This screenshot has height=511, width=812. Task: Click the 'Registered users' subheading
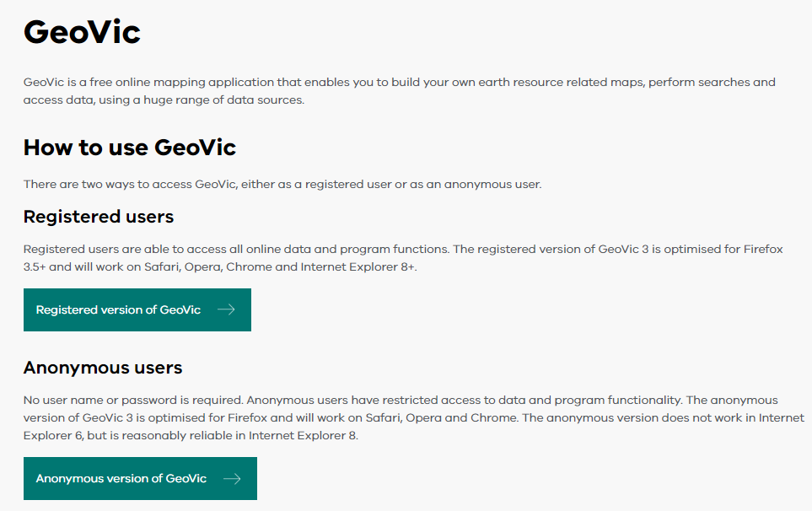tap(99, 217)
